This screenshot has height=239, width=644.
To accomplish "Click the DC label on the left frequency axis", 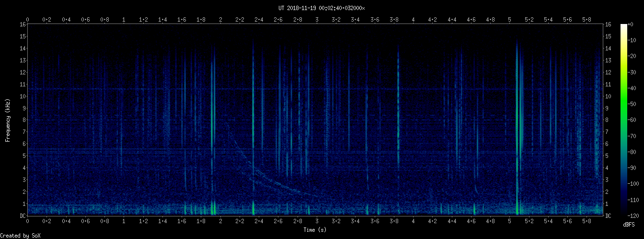I will pyautogui.click(x=22, y=216).
